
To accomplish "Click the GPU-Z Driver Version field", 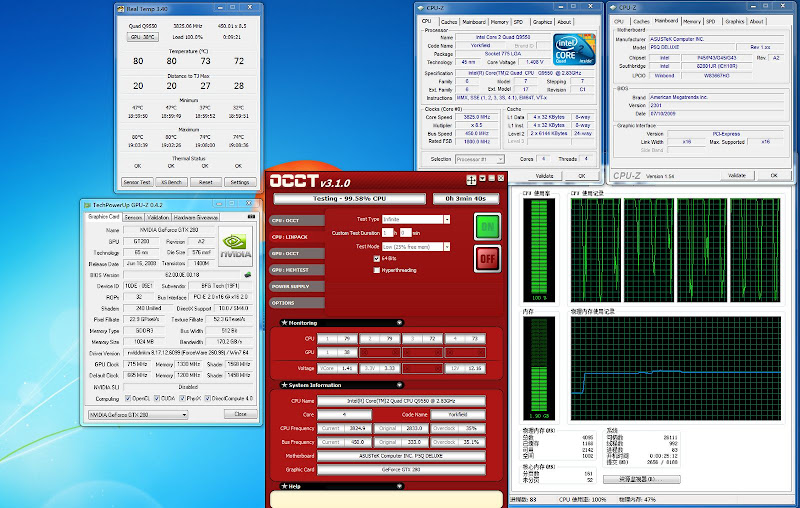I will pyautogui.click(x=188, y=353).
